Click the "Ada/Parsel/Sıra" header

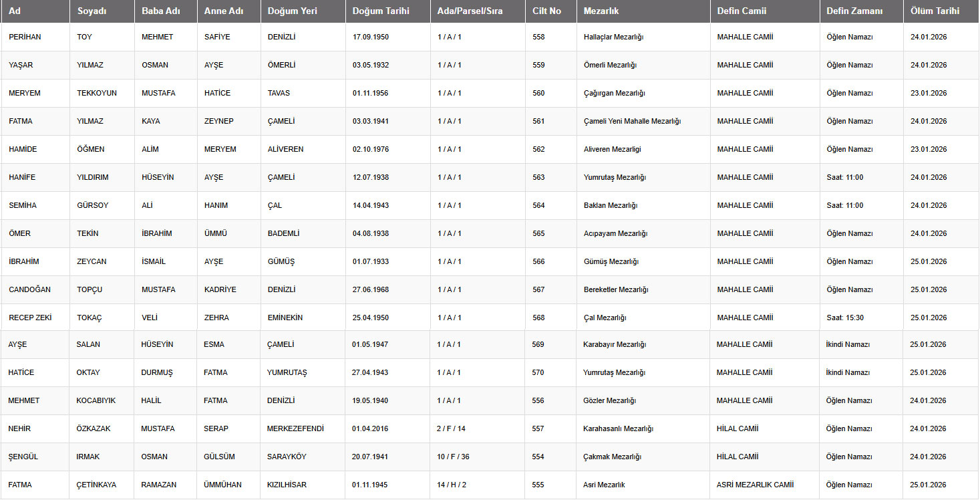click(x=470, y=11)
